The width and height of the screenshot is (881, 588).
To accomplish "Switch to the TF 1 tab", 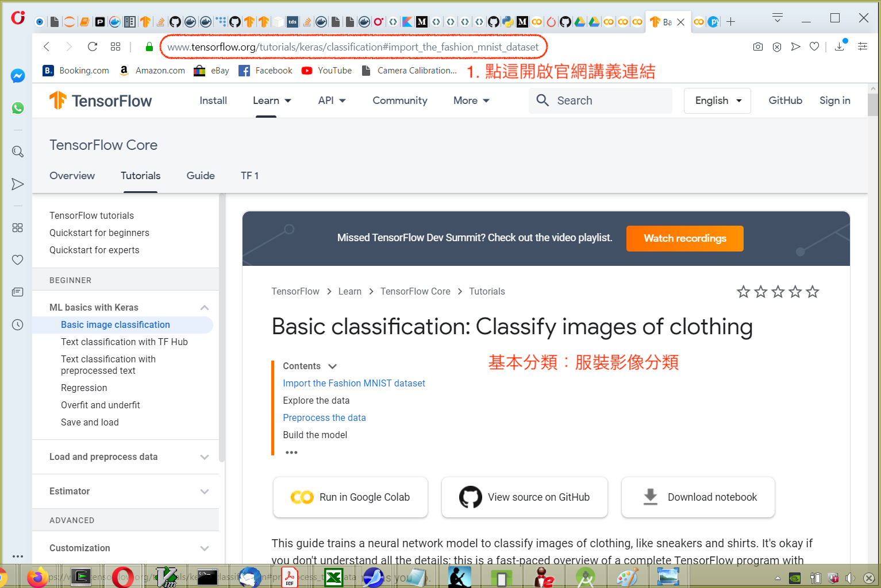I will (x=250, y=176).
